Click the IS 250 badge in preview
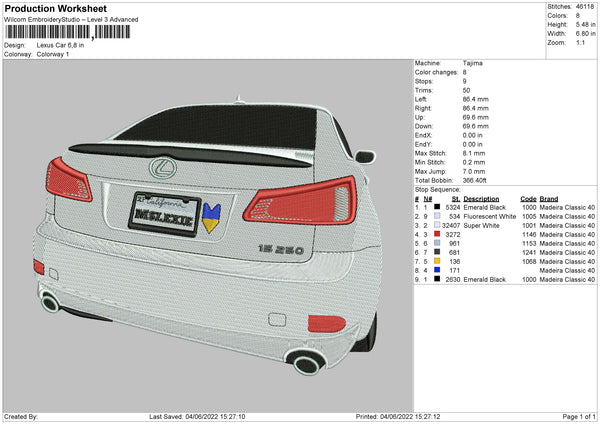This screenshot has width=600, height=424. click(281, 250)
